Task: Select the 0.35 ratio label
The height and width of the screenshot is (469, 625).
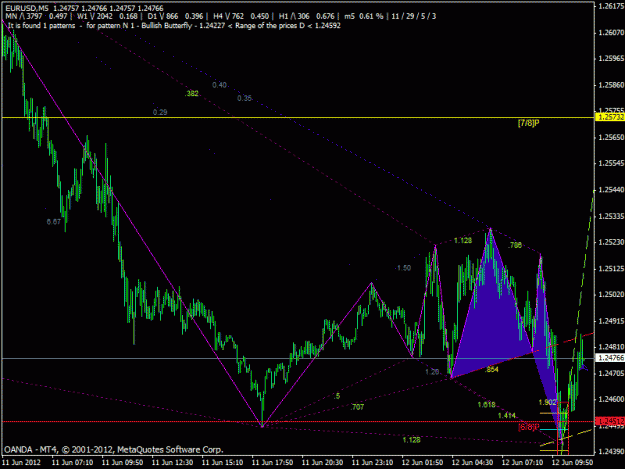Action: coord(244,98)
